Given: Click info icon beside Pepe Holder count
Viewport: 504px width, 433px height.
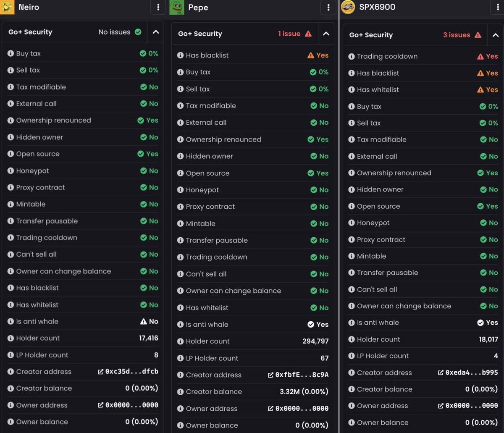Looking at the screenshot, I should 180,341.
